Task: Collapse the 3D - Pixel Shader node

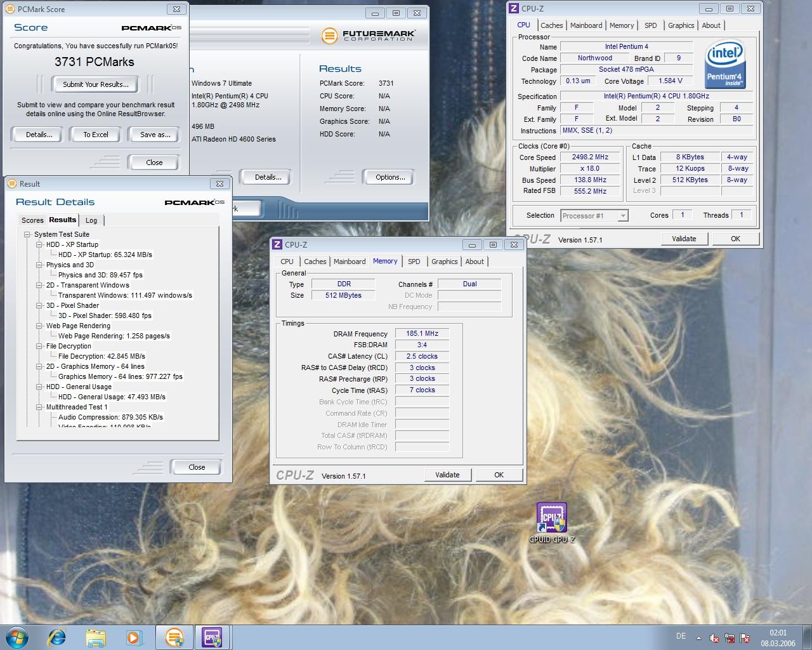Action: (x=39, y=305)
